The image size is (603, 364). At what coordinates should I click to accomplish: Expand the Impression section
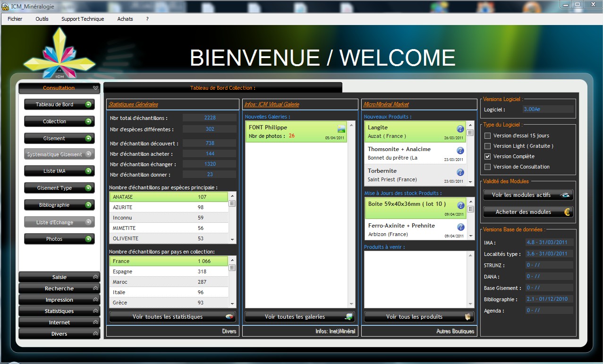59,300
